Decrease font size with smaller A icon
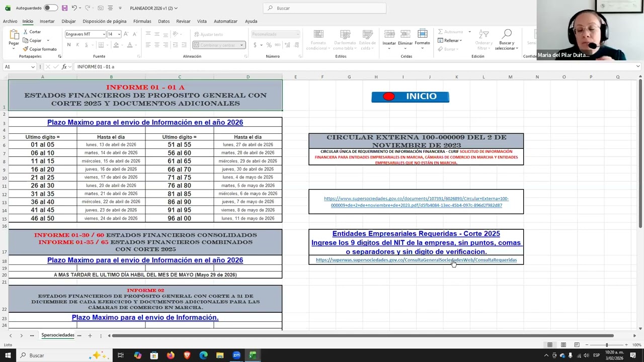Screen dimensions: 644x362 click(134, 34)
